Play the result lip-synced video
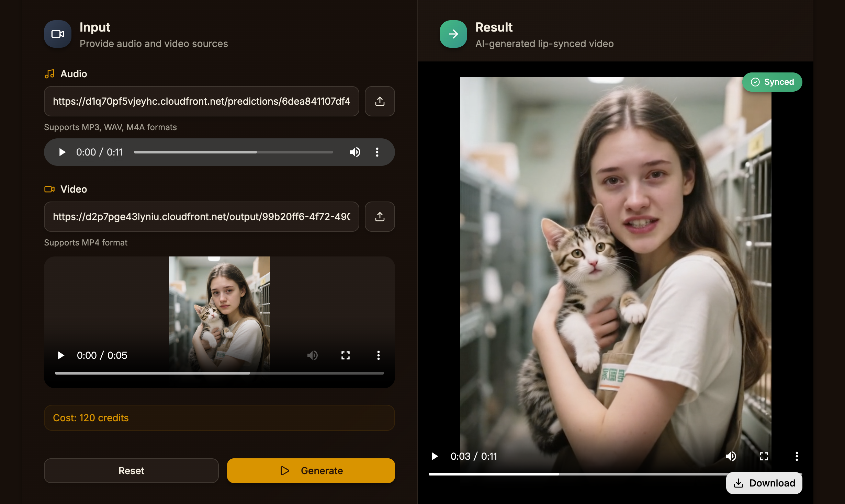Image resolution: width=845 pixels, height=504 pixels. pos(435,456)
